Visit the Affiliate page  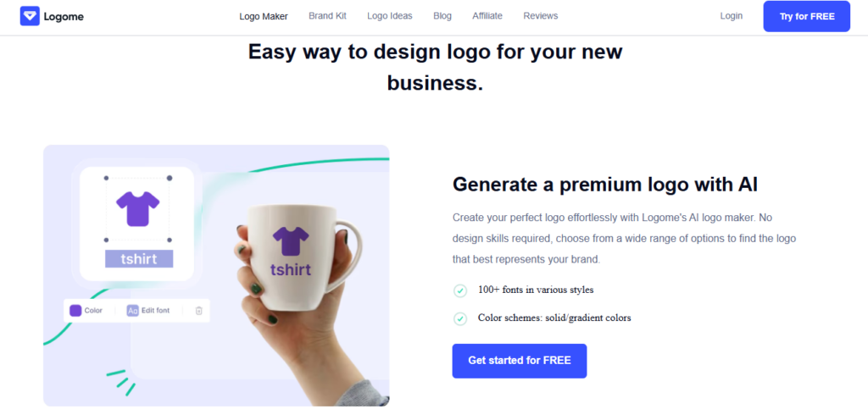click(x=487, y=16)
